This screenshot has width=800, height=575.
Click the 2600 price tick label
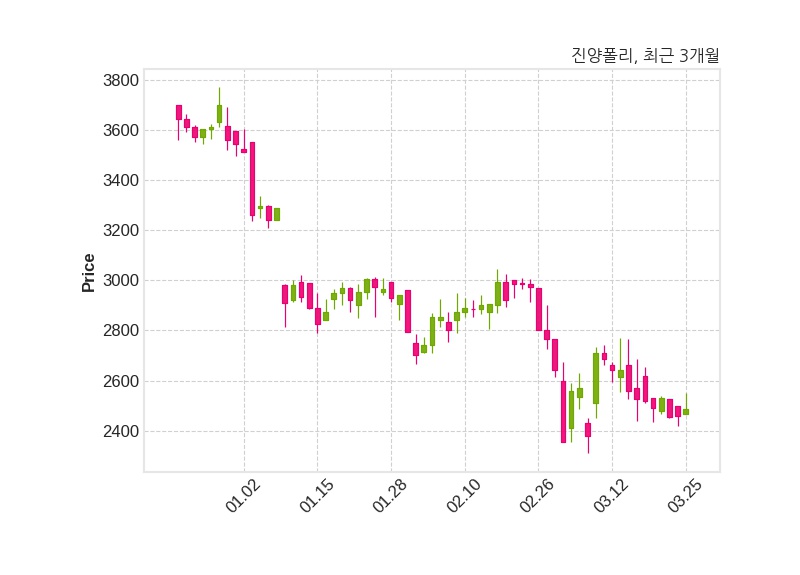tap(121, 381)
